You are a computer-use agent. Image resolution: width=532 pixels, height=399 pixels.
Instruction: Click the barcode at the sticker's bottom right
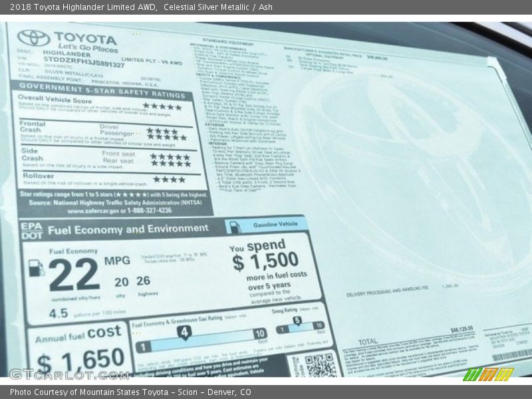[x=511, y=355]
